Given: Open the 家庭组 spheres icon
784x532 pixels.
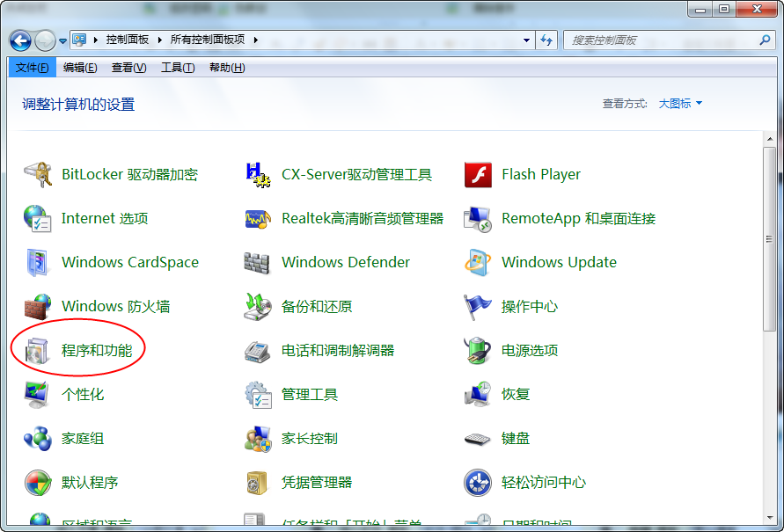Looking at the screenshot, I should point(38,438).
